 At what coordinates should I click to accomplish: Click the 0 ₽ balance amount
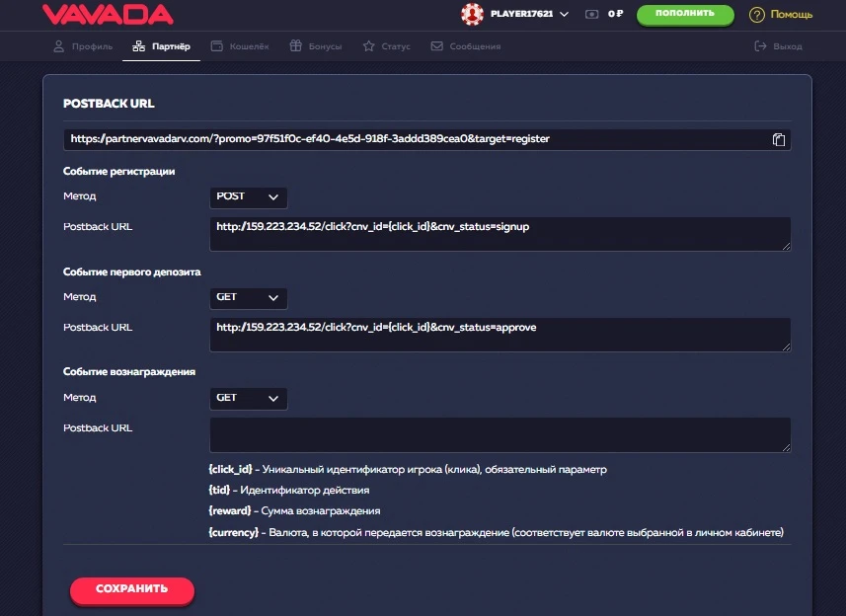pos(615,14)
